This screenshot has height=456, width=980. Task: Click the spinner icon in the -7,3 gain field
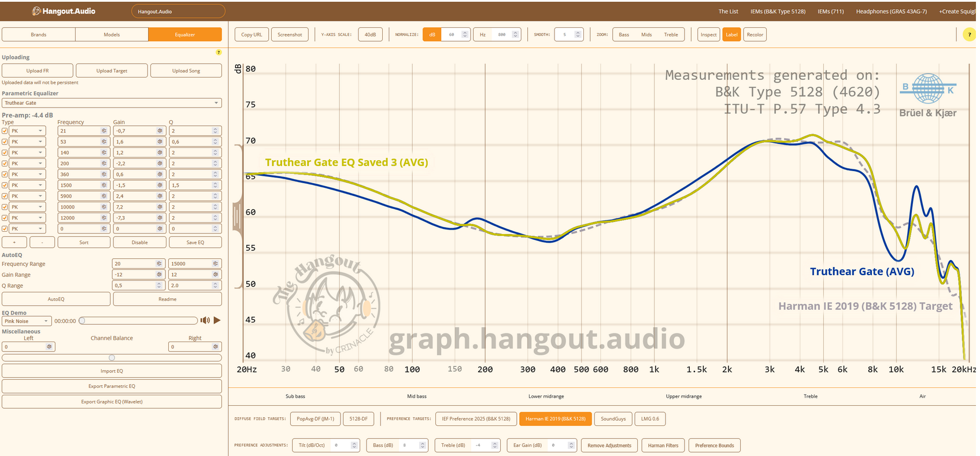[160, 218]
